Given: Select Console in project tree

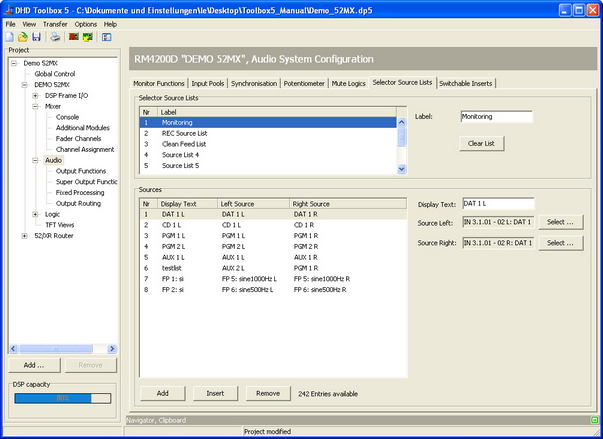Looking at the screenshot, I should point(67,117).
